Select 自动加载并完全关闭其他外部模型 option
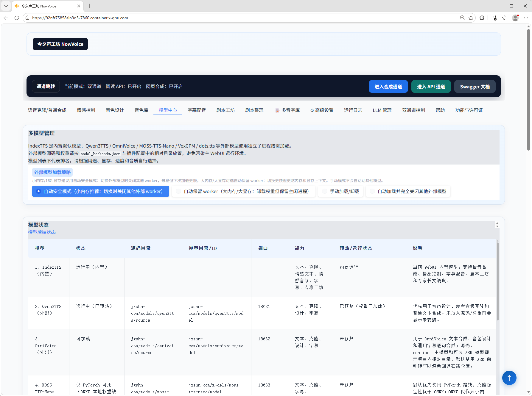This screenshot has height=396, width=532. (x=408, y=191)
